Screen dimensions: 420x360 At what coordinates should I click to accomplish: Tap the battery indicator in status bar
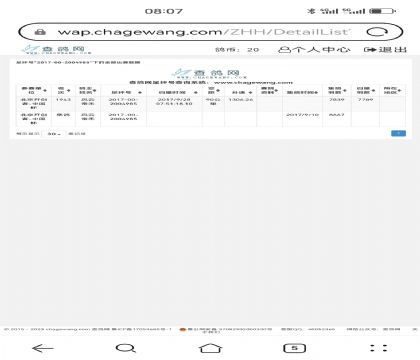point(383,11)
